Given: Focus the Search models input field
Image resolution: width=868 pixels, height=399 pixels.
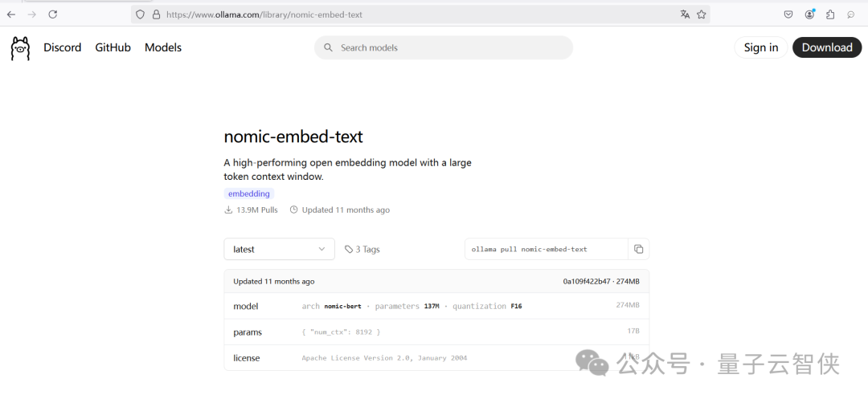Looking at the screenshot, I should 444,47.
